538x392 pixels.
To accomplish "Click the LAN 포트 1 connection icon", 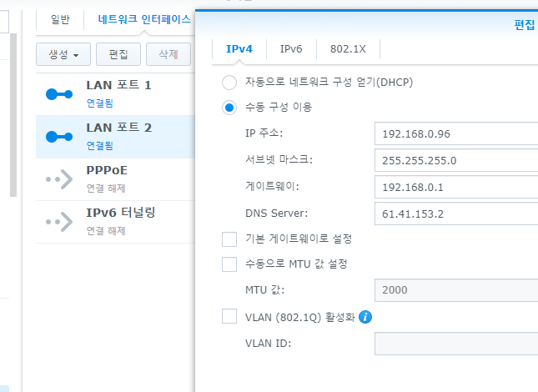I will click(x=59, y=93).
